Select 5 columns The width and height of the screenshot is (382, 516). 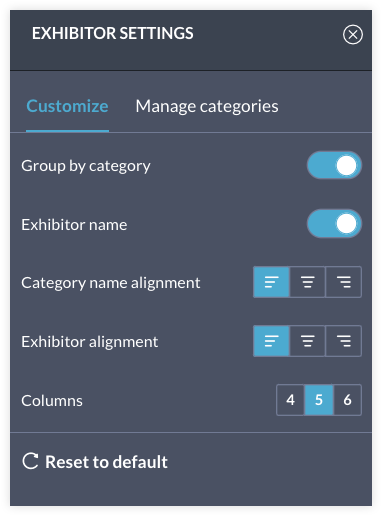click(x=319, y=400)
